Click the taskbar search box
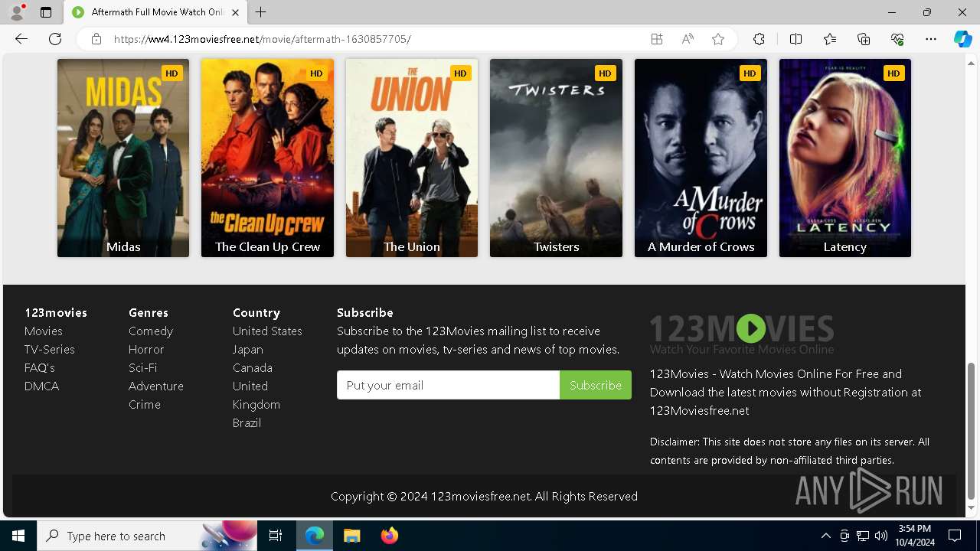 (x=148, y=536)
